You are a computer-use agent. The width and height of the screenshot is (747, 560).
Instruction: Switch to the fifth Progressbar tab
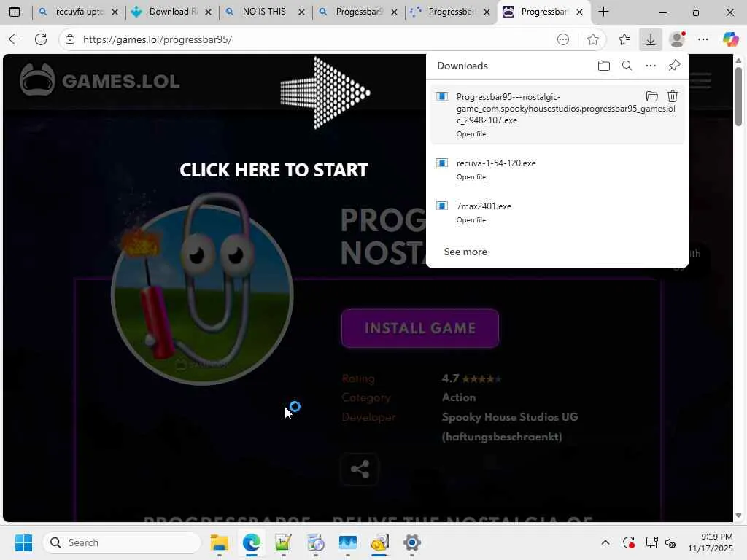[x=451, y=12]
